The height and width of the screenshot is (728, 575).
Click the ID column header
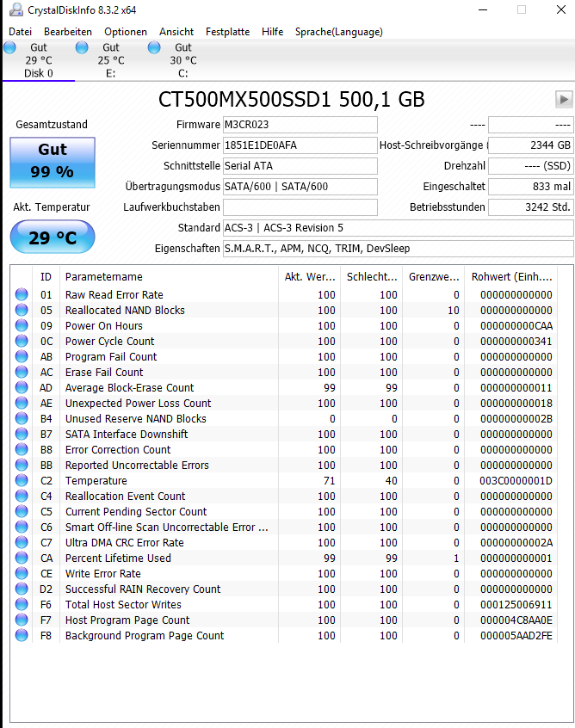(46, 277)
